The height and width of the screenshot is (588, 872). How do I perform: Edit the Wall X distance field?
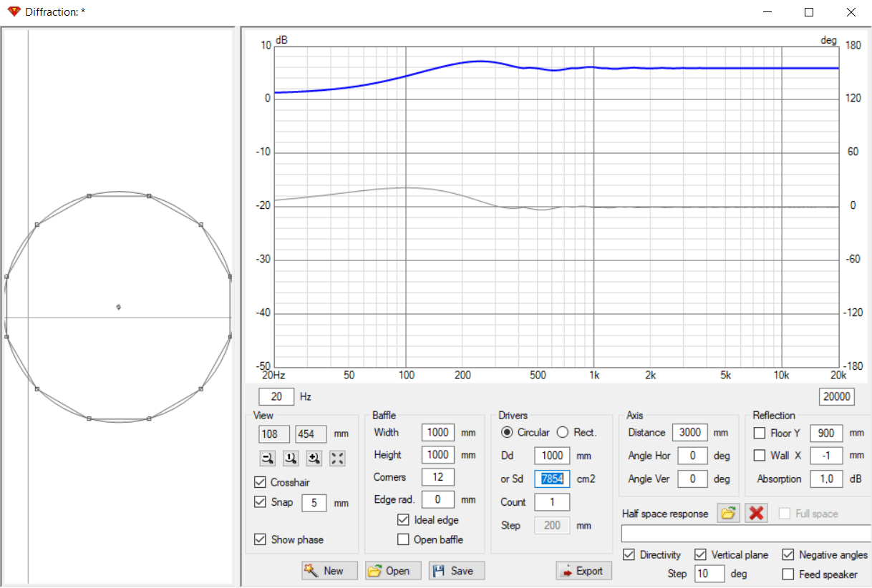[826, 456]
